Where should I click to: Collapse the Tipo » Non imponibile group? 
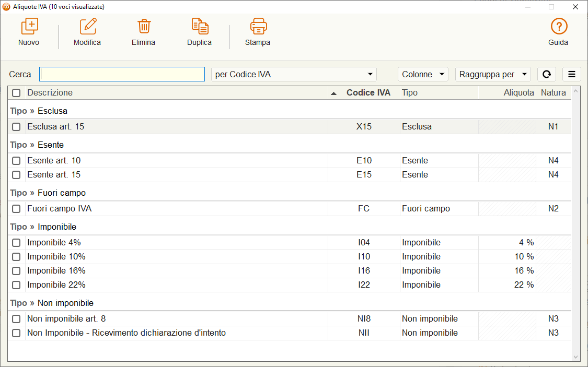tap(52, 303)
